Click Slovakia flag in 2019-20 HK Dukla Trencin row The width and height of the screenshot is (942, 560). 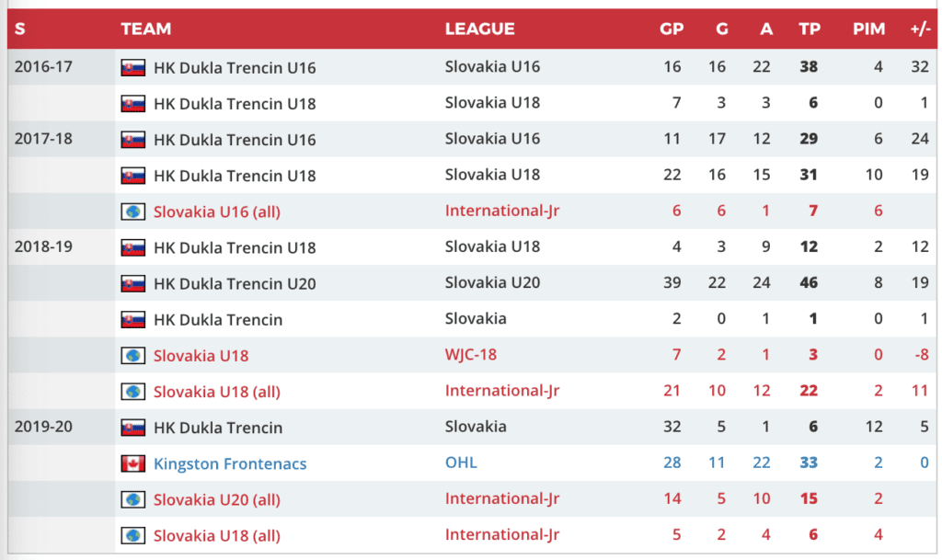[x=133, y=428]
